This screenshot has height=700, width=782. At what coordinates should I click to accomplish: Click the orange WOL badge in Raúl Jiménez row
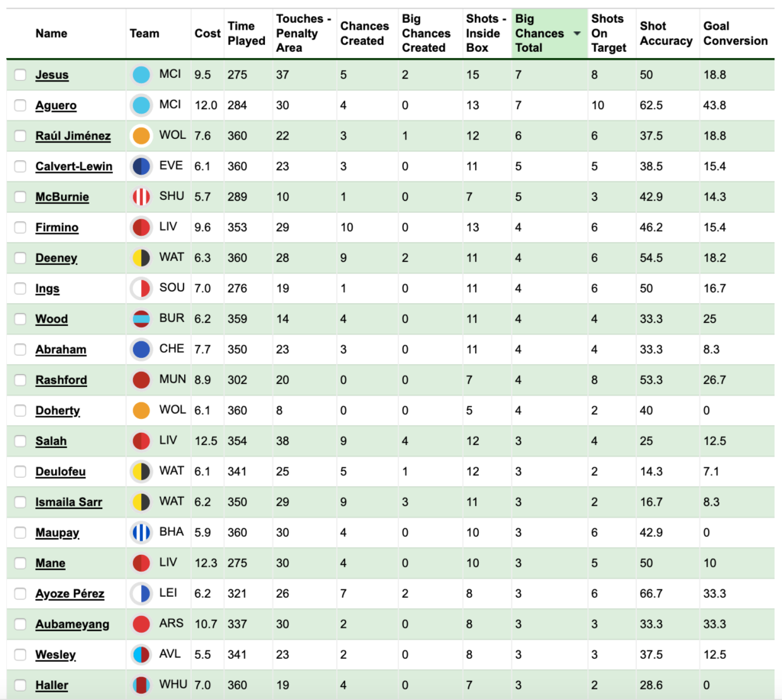click(141, 136)
